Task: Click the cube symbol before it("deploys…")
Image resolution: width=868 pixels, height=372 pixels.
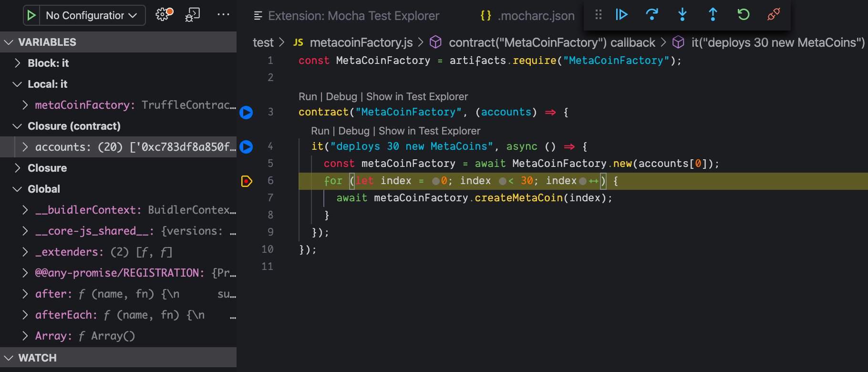Action: pos(678,42)
